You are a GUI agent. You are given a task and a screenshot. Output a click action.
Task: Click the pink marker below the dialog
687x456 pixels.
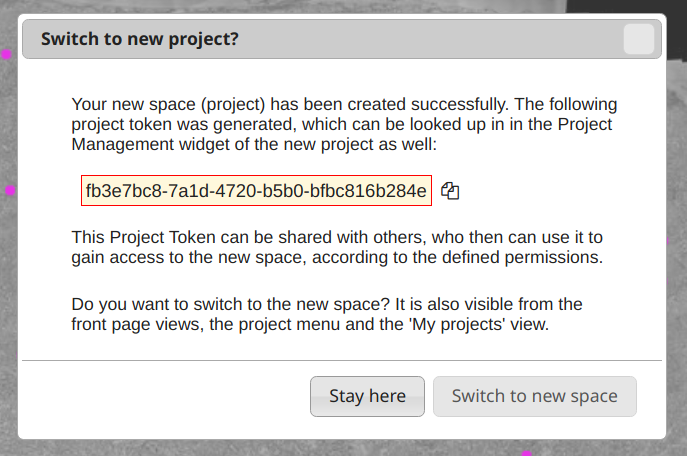(x=527, y=453)
